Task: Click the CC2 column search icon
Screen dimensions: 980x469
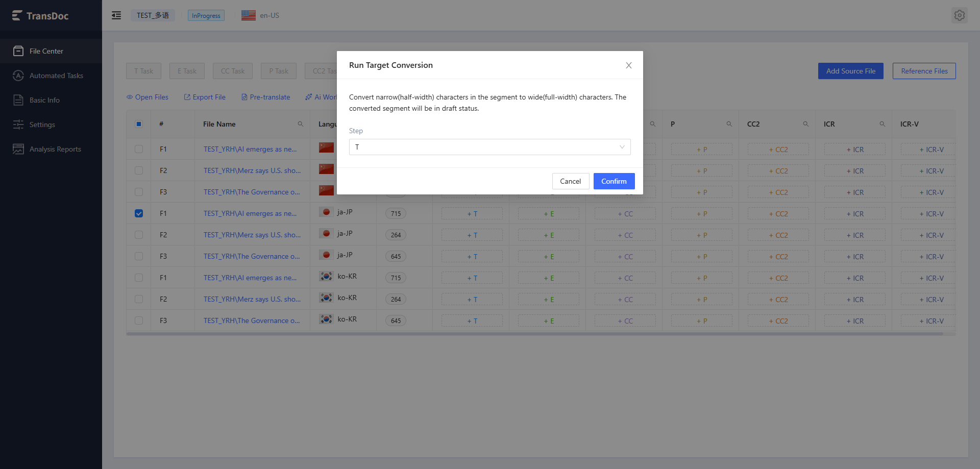Action: click(806, 124)
